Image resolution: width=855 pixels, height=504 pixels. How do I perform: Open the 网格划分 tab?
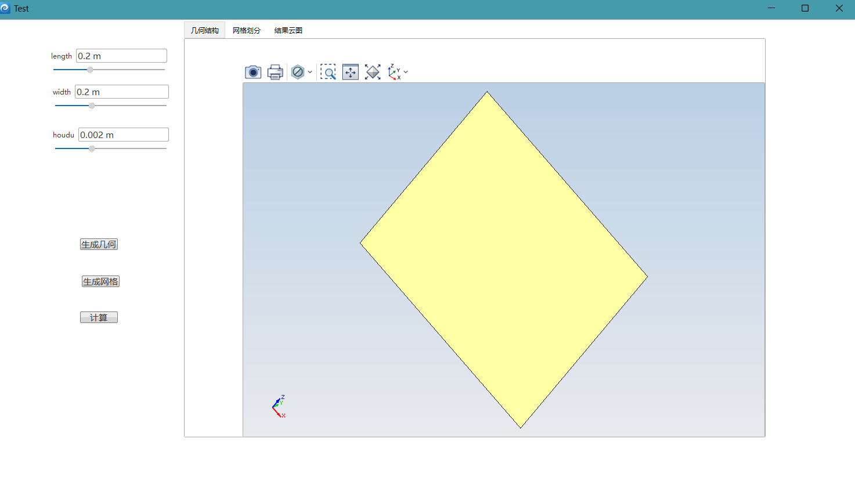click(247, 30)
